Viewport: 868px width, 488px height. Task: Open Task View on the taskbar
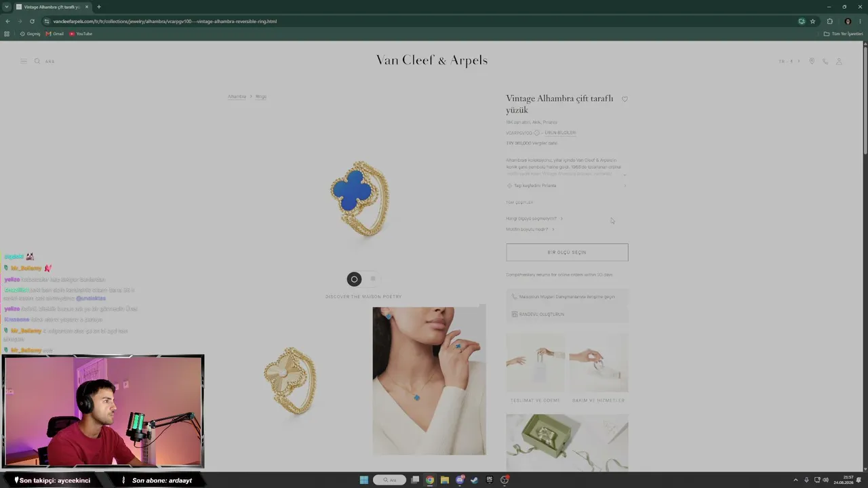(414, 480)
